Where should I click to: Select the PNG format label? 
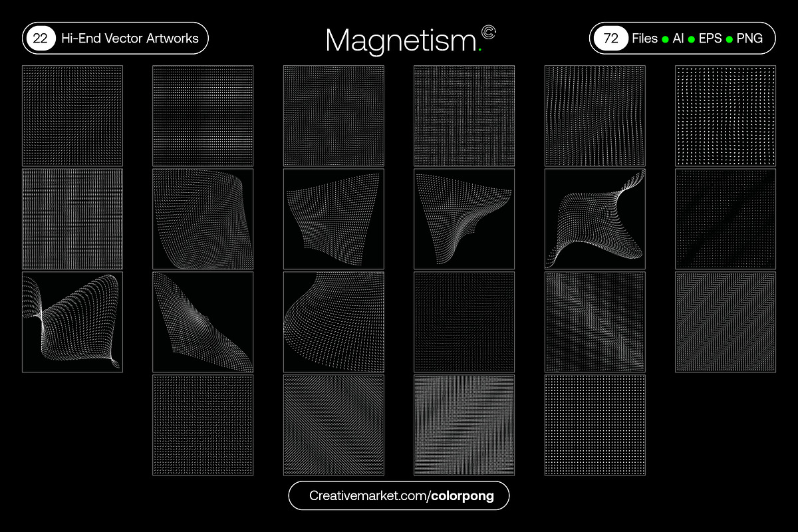coord(750,39)
